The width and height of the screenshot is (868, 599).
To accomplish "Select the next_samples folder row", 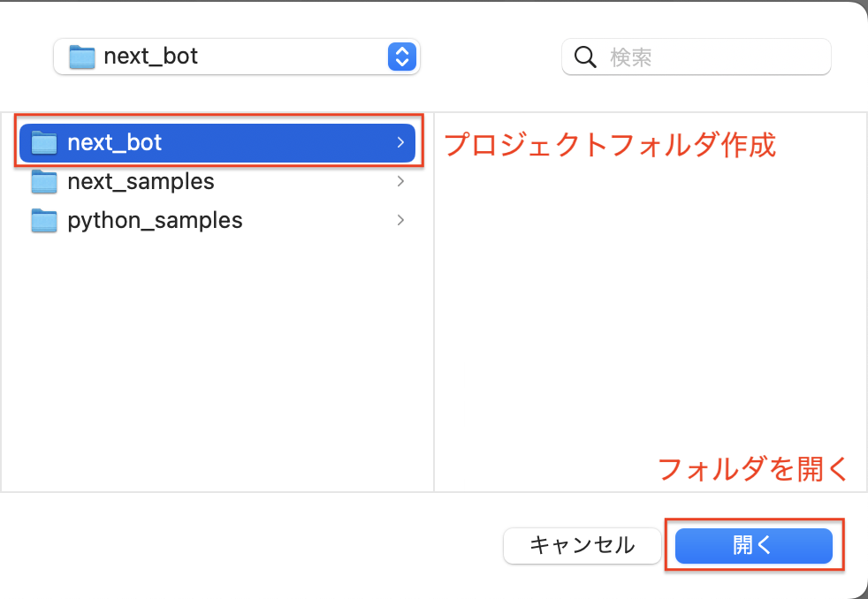I will coord(217,181).
